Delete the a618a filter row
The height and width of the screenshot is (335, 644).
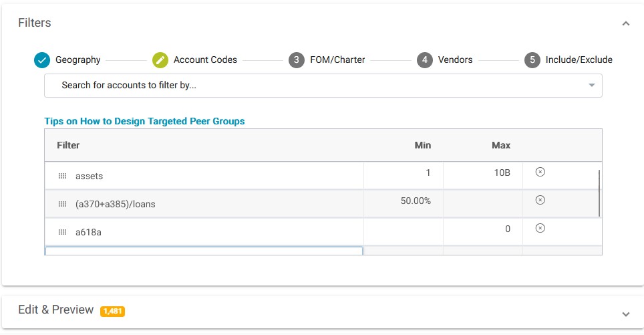pyautogui.click(x=540, y=228)
